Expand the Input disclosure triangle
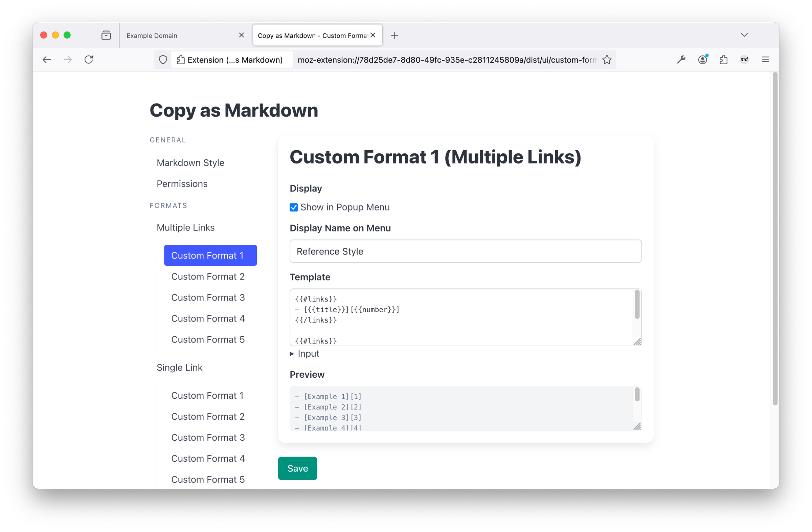The width and height of the screenshot is (812, 532). [x=292, y=354]
